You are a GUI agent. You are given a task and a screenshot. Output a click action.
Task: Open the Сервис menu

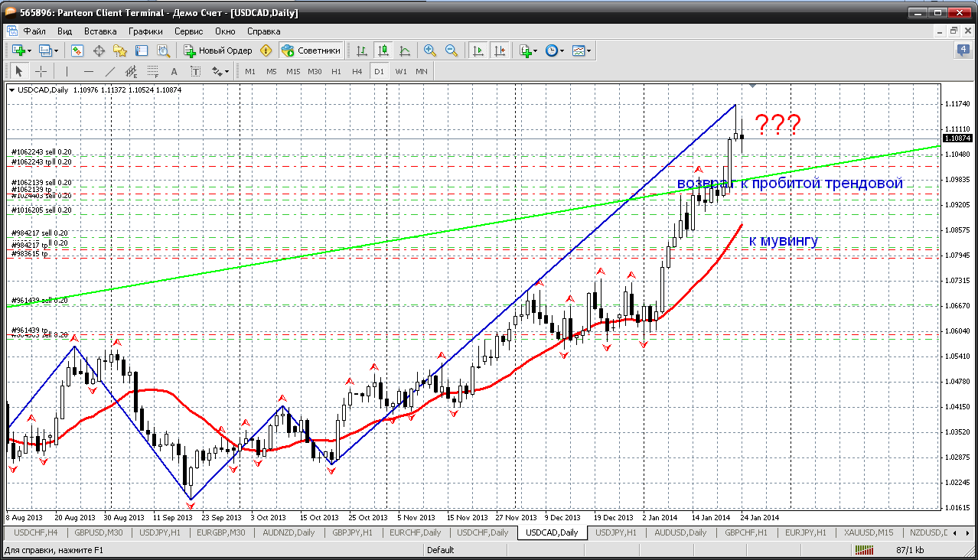coord(188,31)
